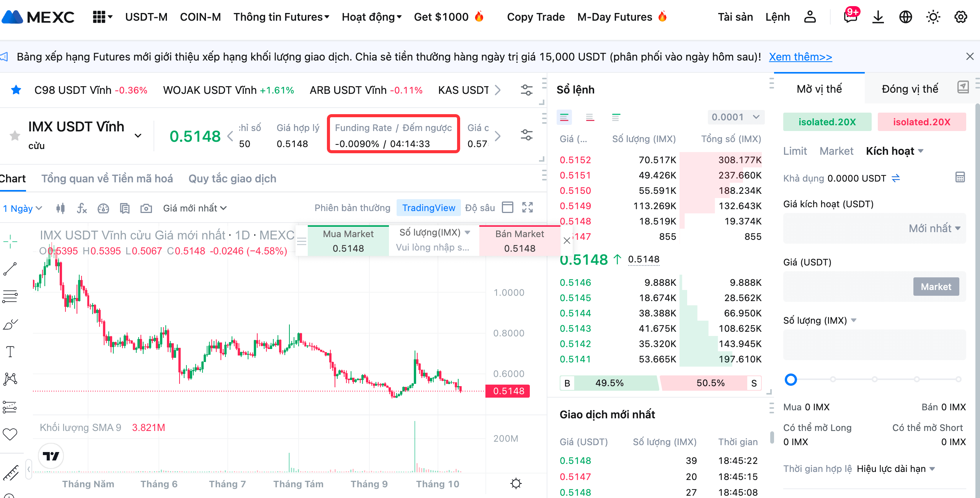The height and width of the screenshot is (498, 980).
Task: Click the Giá kích hoạt input field
Action: coord(842,228)
